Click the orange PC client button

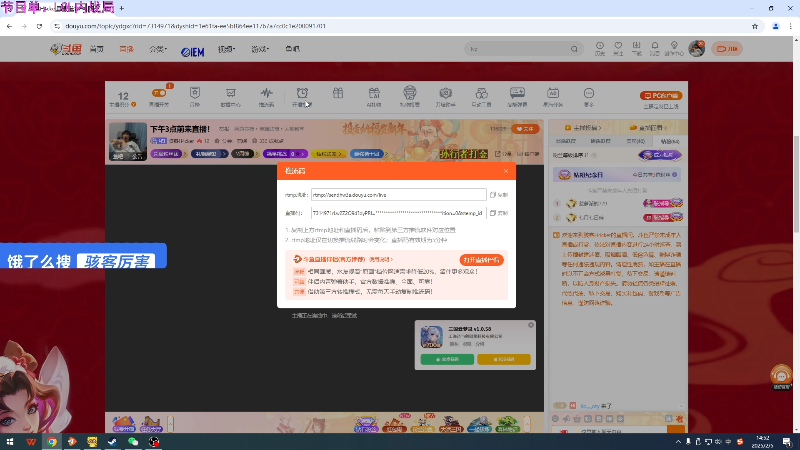pyautogui.click(x=661, y=95)
